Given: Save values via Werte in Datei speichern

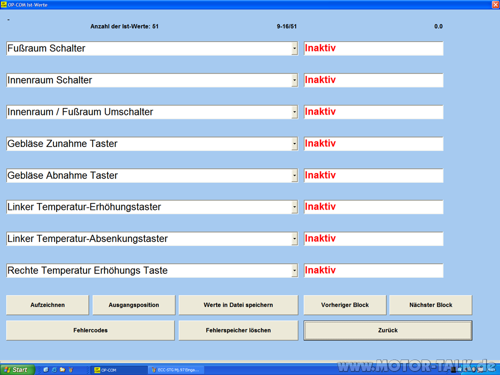Looking at the screenshot, I should 238,305.
